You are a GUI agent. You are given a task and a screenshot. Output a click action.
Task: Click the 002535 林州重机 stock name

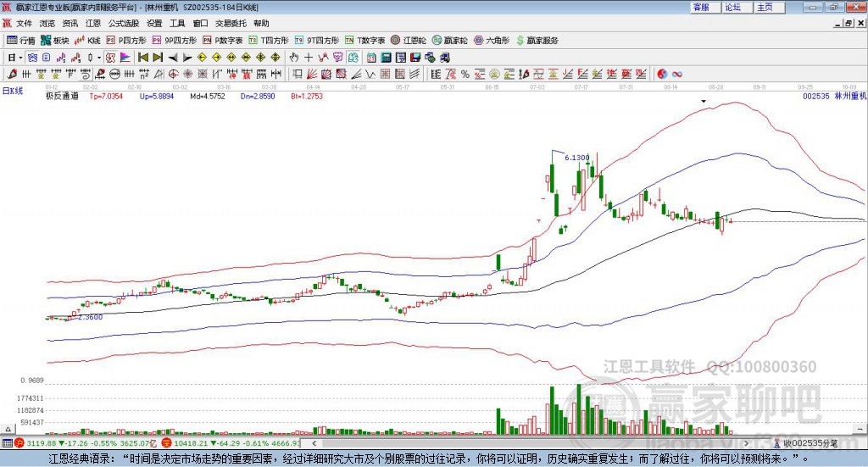[x=835, y=97]
